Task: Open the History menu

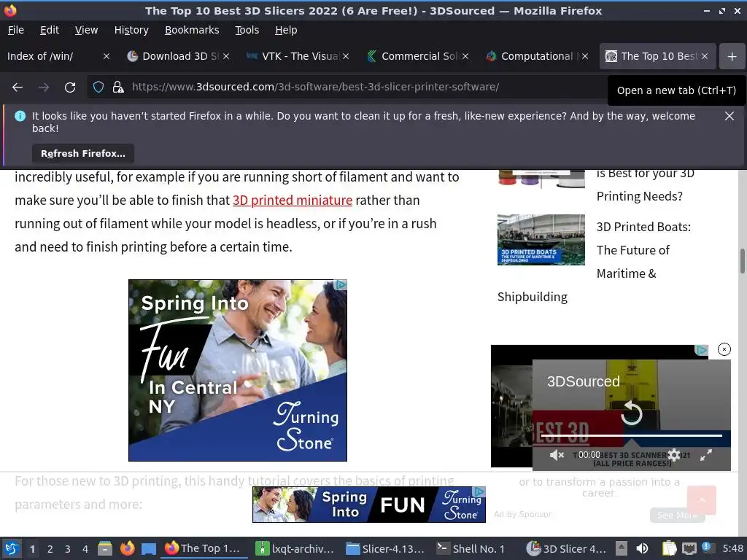Action: tap(131, 30)
